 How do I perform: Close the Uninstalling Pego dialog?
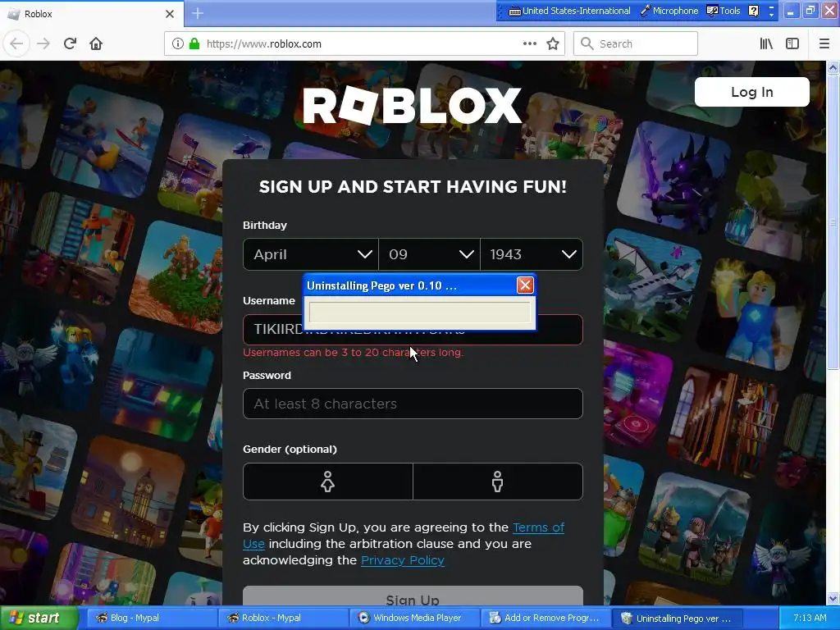click(x=525, y=285)
